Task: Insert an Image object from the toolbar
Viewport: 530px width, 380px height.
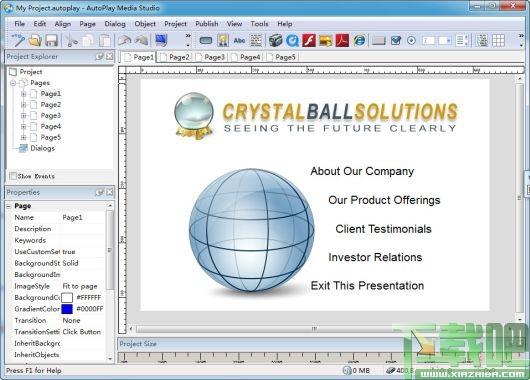Action: 223,41
